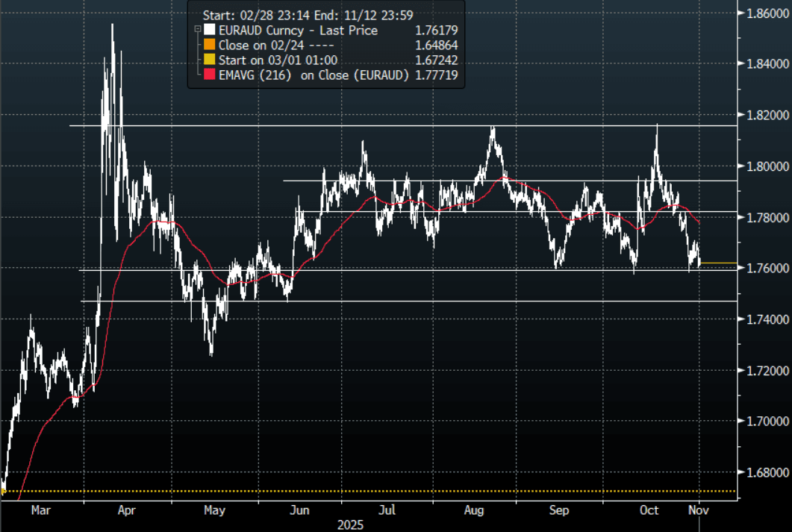
Task: Click the Mar label on time axis
Action: click(40, 510)
